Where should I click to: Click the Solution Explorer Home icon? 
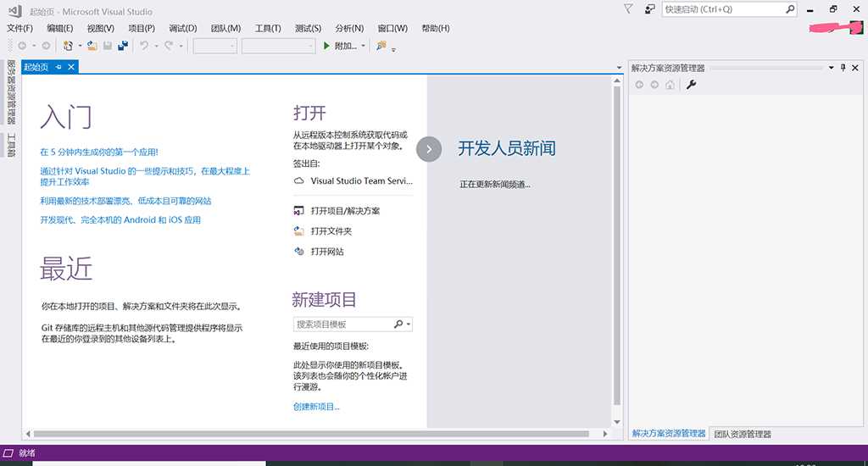[670, 85]
